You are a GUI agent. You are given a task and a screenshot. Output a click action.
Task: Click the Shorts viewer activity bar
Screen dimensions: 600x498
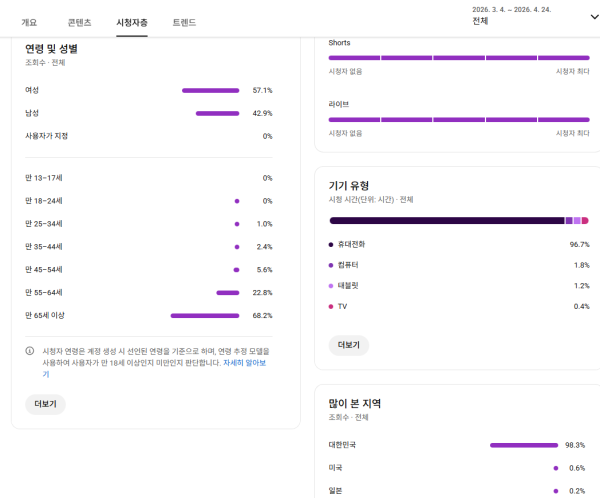click(x=459, y=58)
